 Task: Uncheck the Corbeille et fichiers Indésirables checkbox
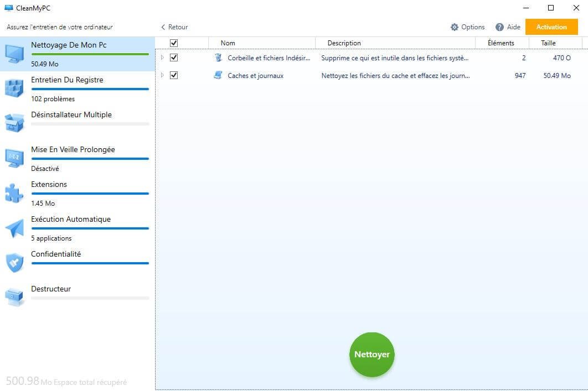[174, 58]
